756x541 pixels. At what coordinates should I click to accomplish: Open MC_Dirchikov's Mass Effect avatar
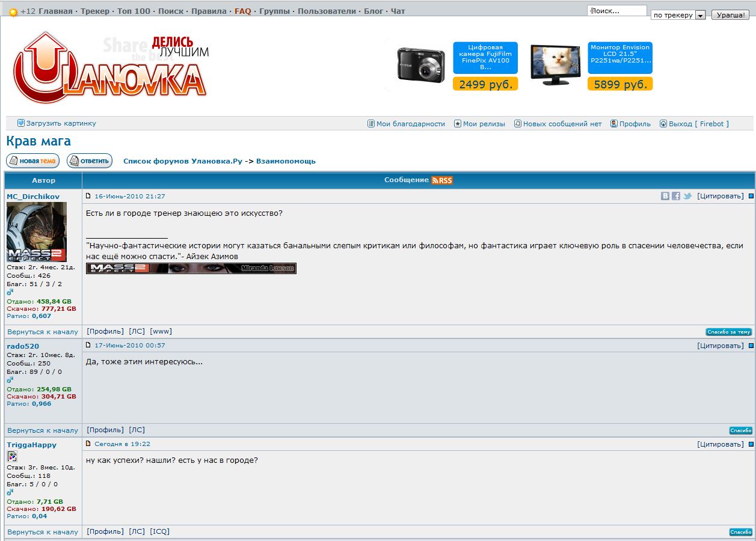pos(36,231)
